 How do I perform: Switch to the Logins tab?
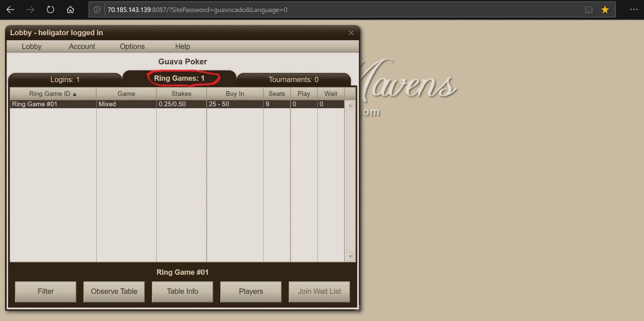point(64,79)
